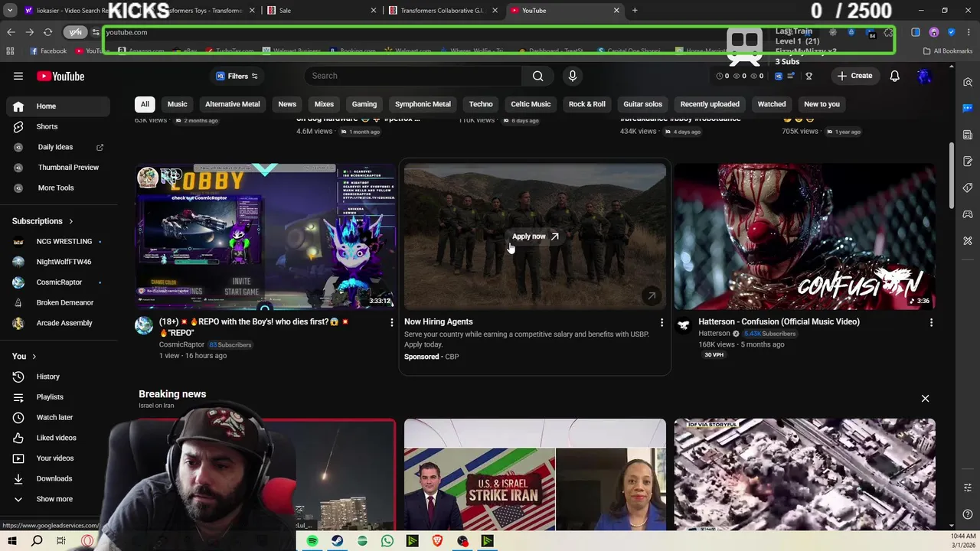Open the YouTube guide hamburger menu
Viewport: 980px width, 551px height.
[18, 76]
